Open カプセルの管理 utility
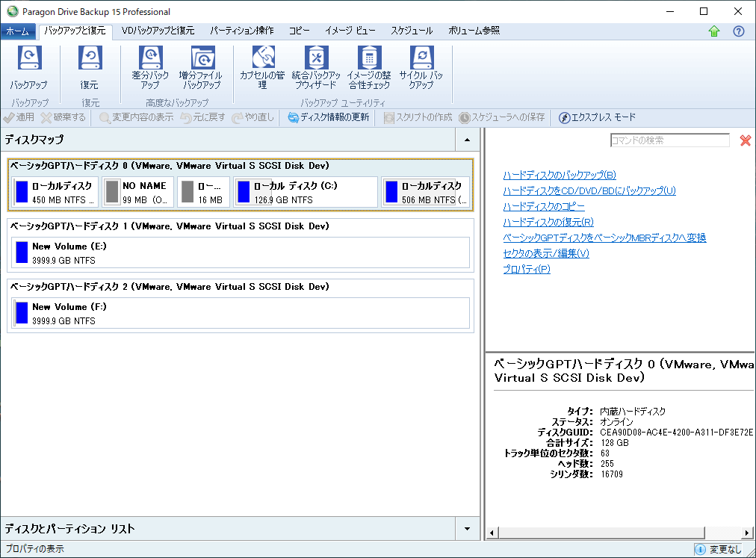This screenshot has height=558, width=756. coord(262,67)
